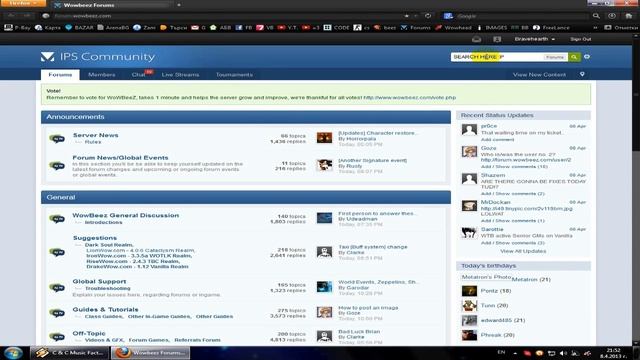
Task: Open the Troubleshooting subforum
Action: tap(108, 288)
